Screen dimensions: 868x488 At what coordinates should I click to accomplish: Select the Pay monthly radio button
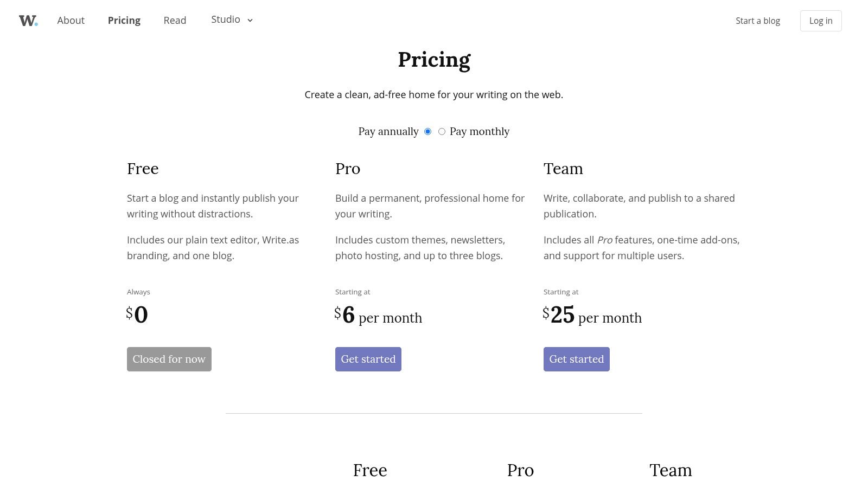[x=442, y=132]
